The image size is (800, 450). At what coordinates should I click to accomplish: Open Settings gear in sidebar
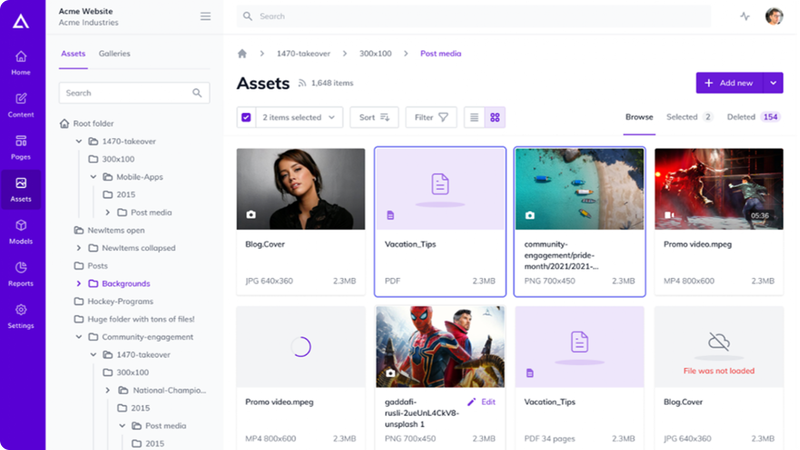21,315
